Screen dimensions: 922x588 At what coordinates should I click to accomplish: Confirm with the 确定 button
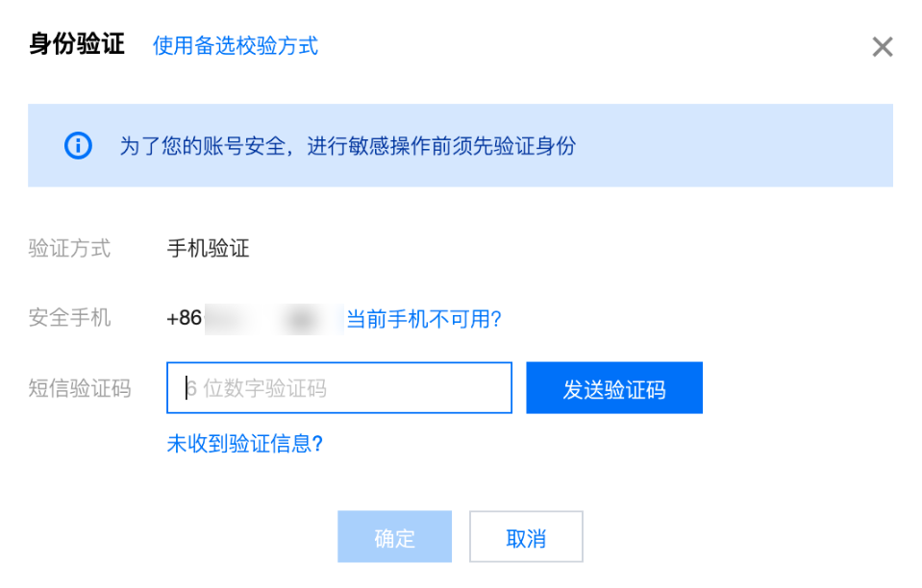point(394,536)
